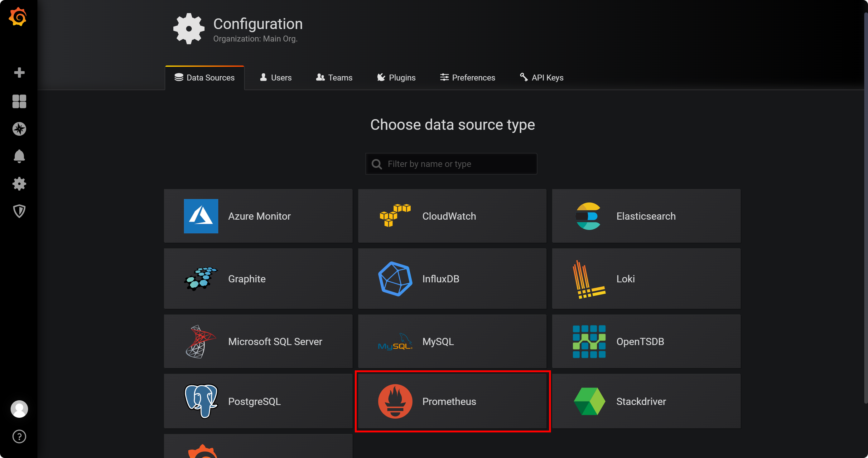Choose Prometheus data source label
This screenshot has width=868, height=458.
point(449,401)
